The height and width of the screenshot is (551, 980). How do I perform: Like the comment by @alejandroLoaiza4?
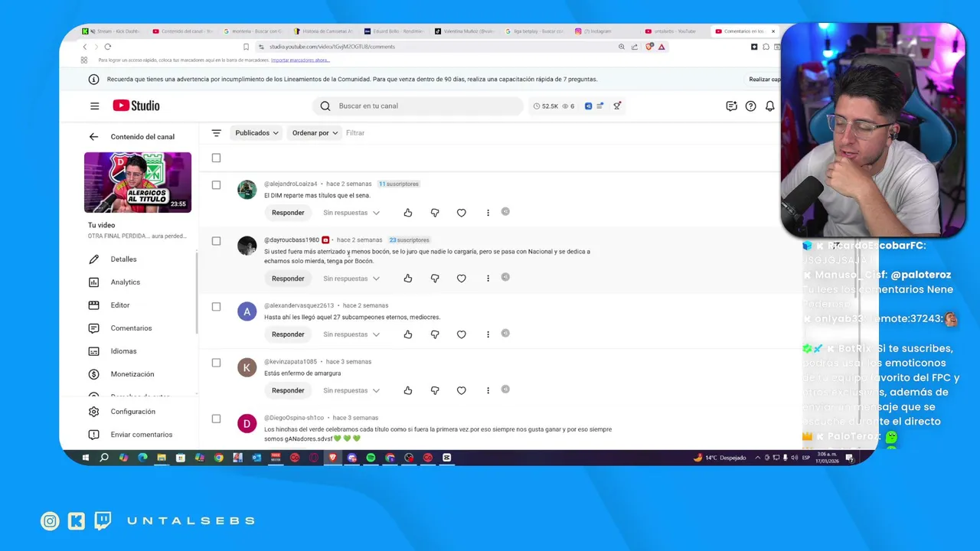click(408, 213)
